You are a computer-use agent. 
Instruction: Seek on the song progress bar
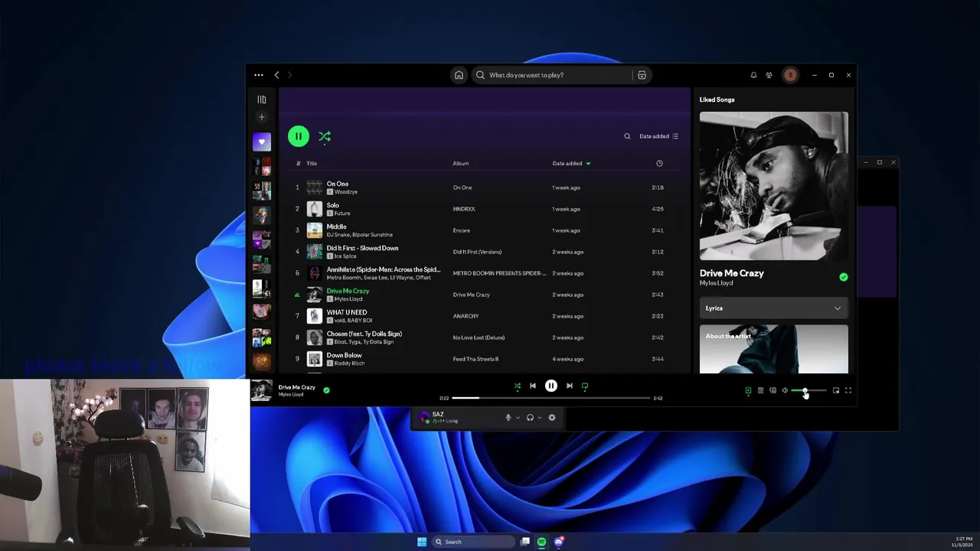point(551,398)
